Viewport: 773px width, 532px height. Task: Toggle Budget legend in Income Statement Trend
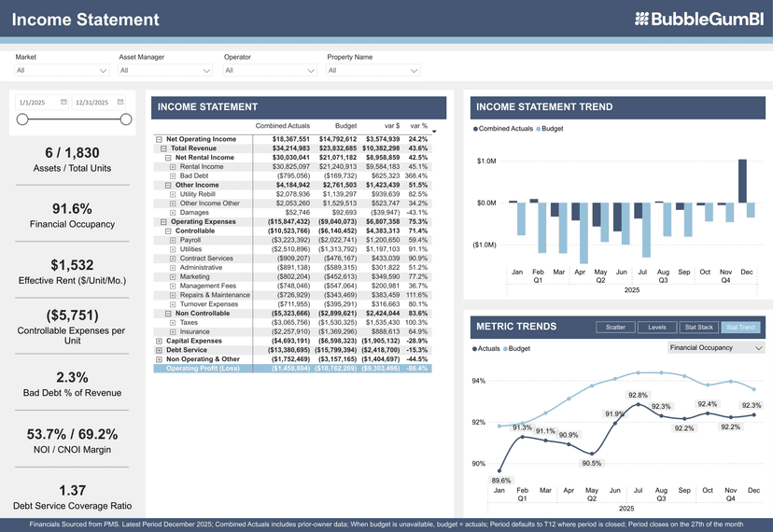coord(550,129)
